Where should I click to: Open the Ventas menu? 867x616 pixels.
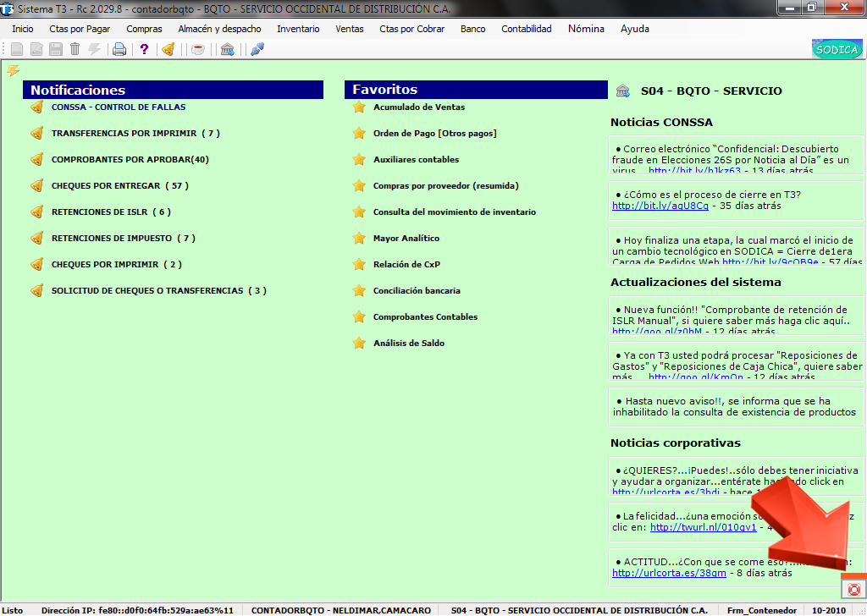[x=350, y=29]
